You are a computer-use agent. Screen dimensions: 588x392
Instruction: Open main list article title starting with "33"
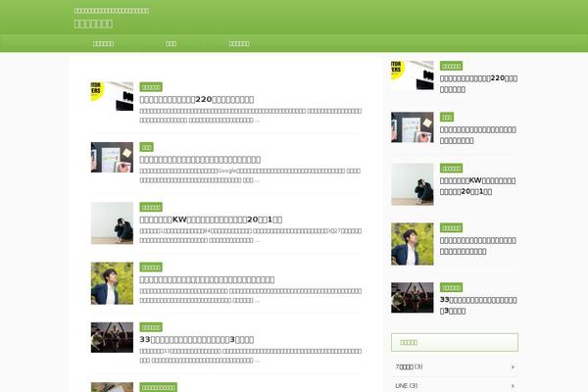click(197, 339)
